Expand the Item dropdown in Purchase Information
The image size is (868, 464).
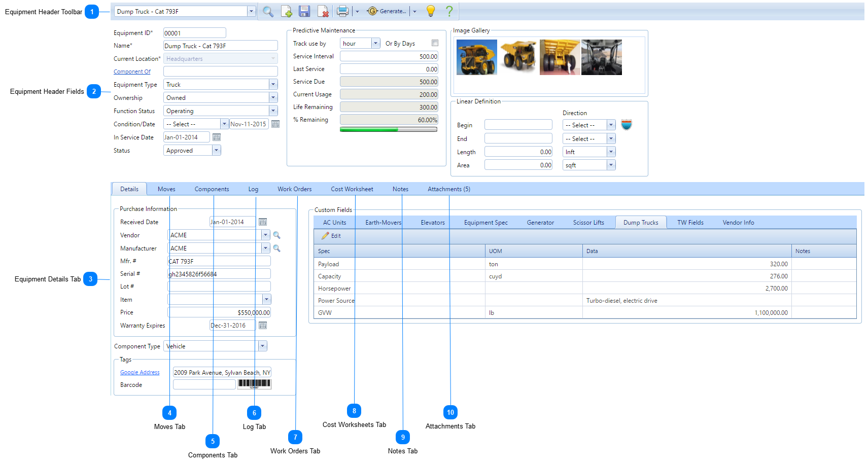[x=267, y=300]
